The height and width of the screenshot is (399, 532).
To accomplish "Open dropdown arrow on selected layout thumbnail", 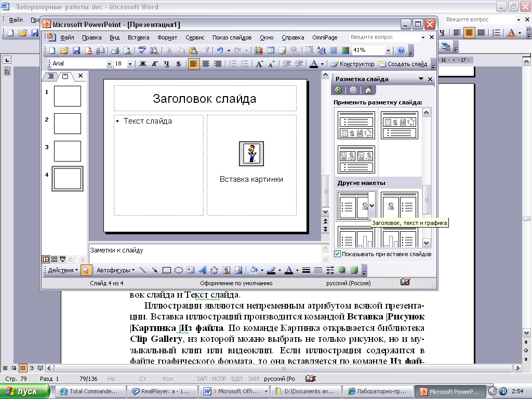I will click(372, 206).
